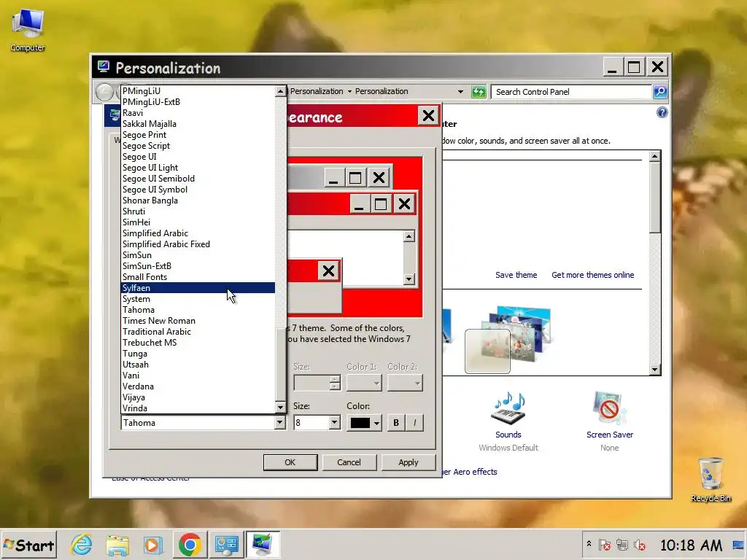Select Simplified Arabic Fixed font

coord(198,244)
